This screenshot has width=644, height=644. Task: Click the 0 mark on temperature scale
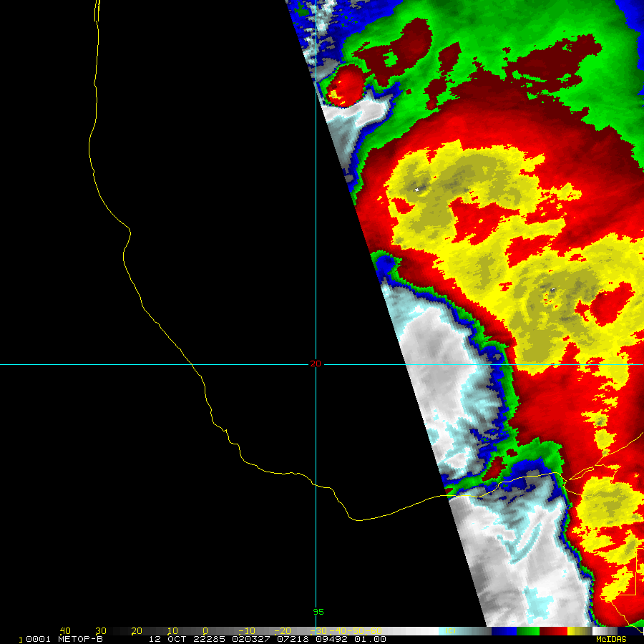click(205, 631)
